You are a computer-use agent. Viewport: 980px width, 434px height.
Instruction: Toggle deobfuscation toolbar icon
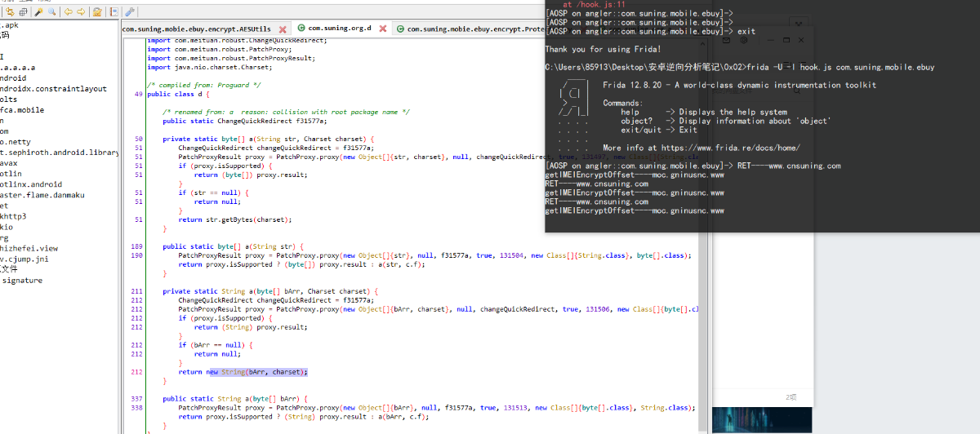(97, 11)
